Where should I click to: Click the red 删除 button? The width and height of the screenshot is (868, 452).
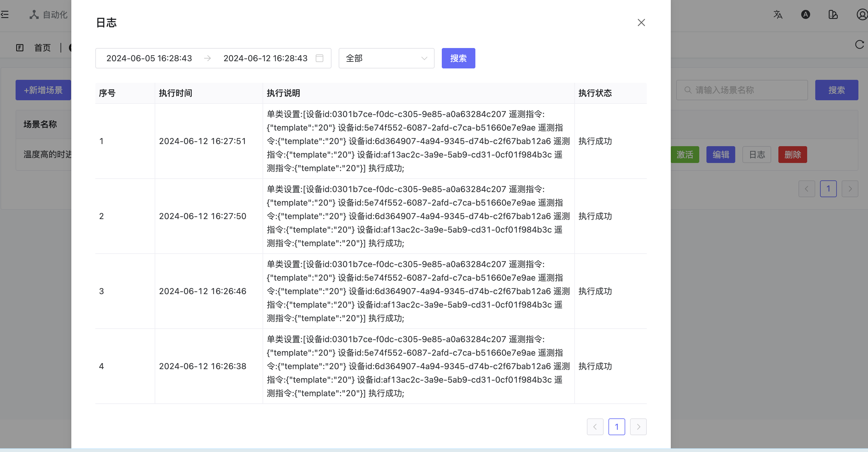[792, 155]
